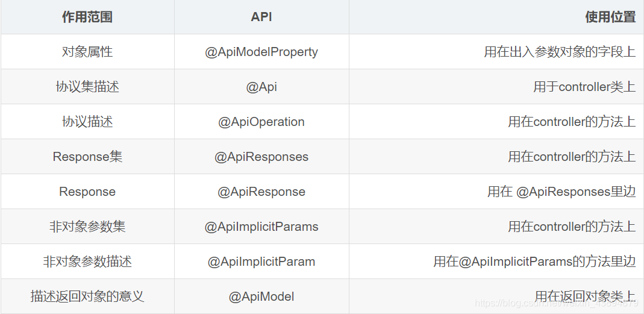Screen dimensions: 644x314
Task: Click the @ApiImplicitParams cell
Action: coord(261,227)
